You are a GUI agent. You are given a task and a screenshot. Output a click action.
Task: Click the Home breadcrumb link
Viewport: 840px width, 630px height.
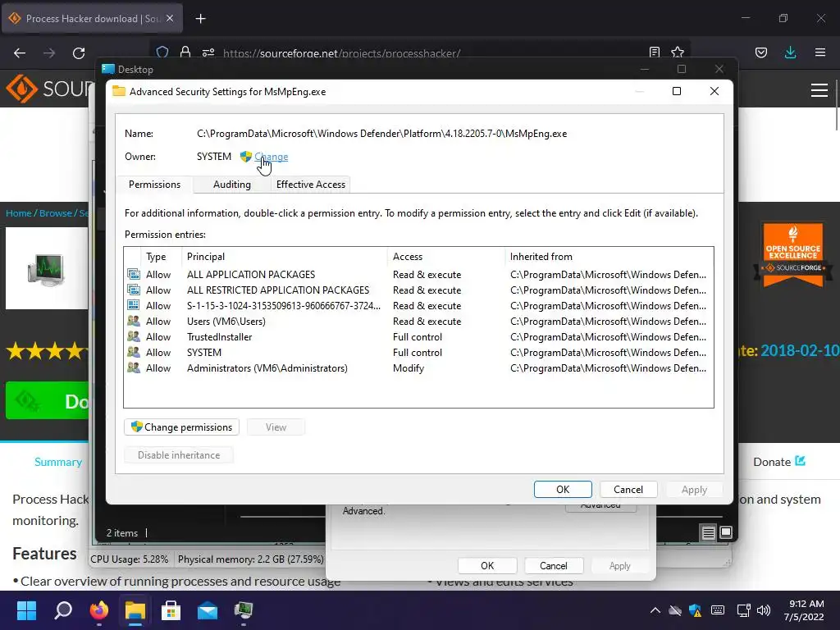tap(18, 212)
